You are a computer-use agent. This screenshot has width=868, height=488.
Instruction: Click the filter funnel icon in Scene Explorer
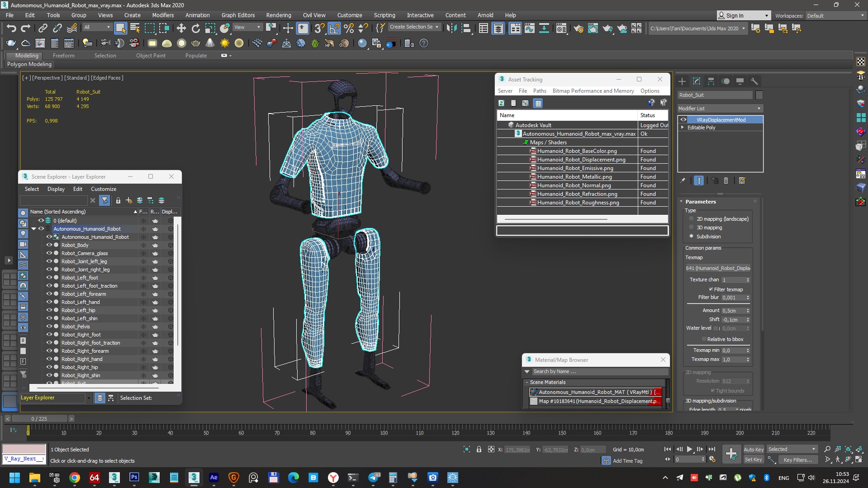(x=104, y=200)
